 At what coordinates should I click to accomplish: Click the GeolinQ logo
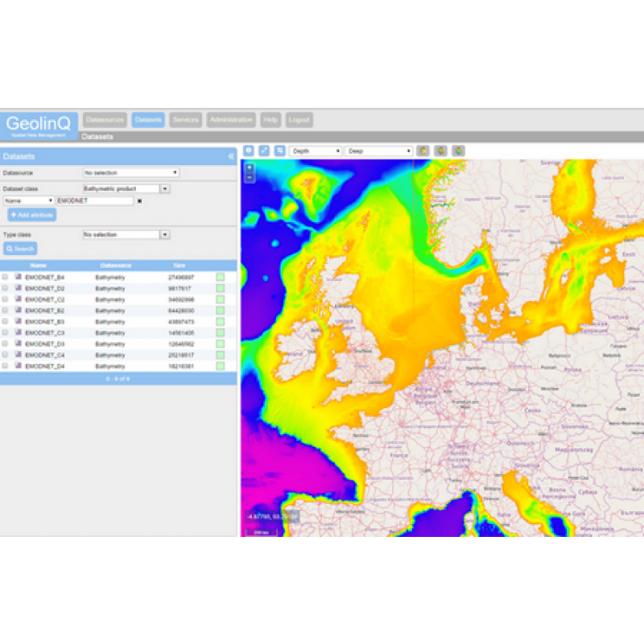coord(39,126)
